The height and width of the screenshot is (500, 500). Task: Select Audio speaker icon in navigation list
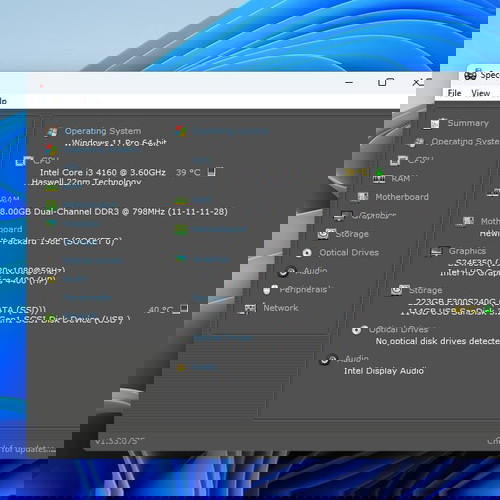click(x=287, y=272)
